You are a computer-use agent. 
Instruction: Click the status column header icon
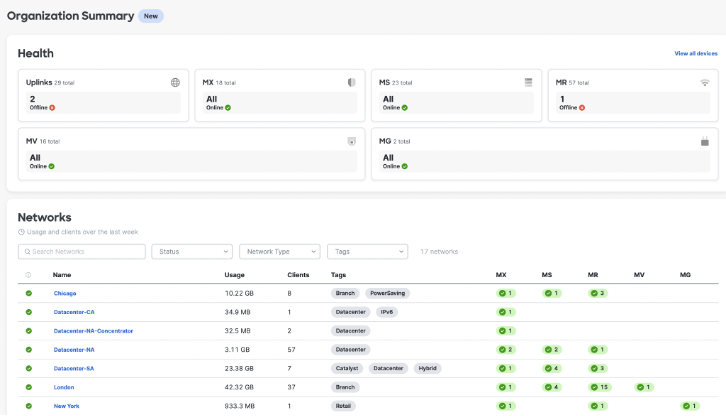[29, 274]
